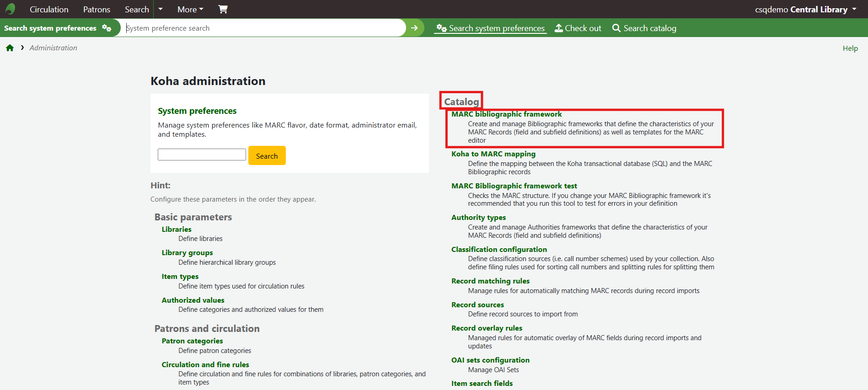Image resolution: width=868 pixels, height=390 pixels.
Task: Open the Help link
Action: [850, 48]
